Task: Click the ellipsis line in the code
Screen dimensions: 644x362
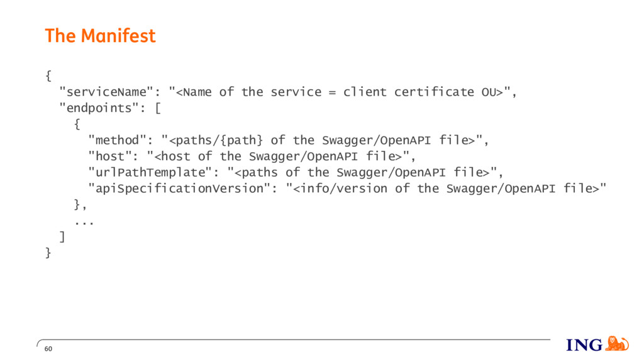Action: tap(84, 223)
